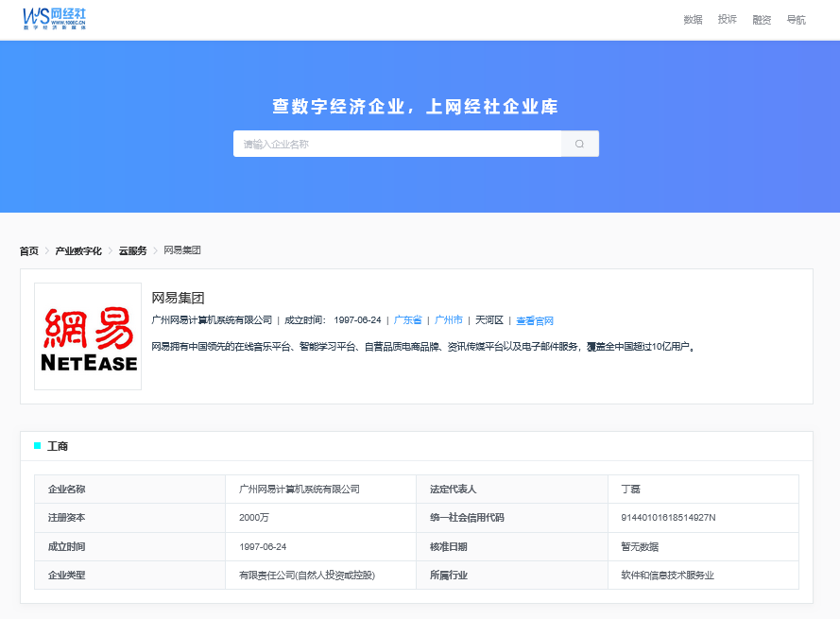This screenshot has height=619, width=840.
Task: Focus the 请输入企业名称 search field
Action: tap(398, 144)
